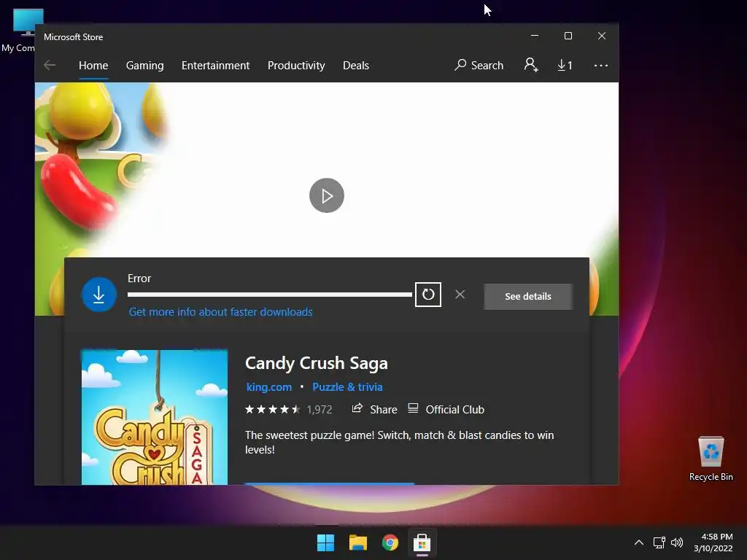
Task: Open the volume tray icon
Action: [x=676, y=542]
